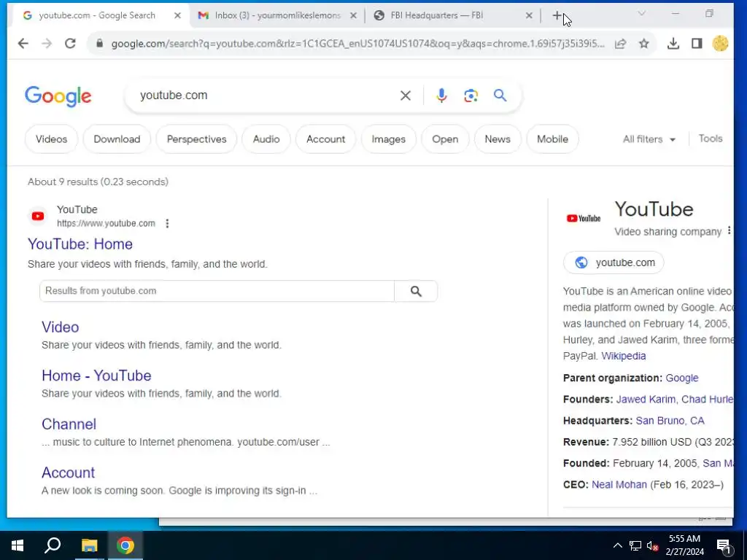Toggle the Chrome side panel icon
Screen dimensions: 747x560
697,44
